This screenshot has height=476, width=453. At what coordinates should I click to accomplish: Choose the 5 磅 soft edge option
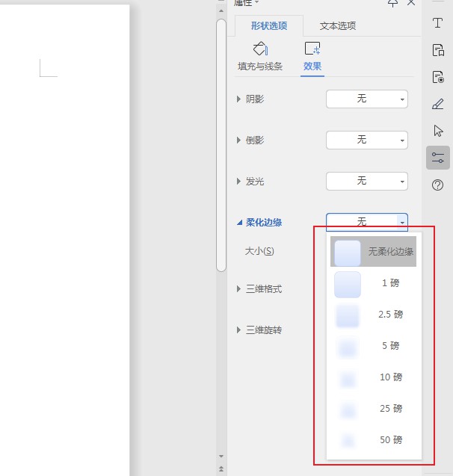pos(373,346)
